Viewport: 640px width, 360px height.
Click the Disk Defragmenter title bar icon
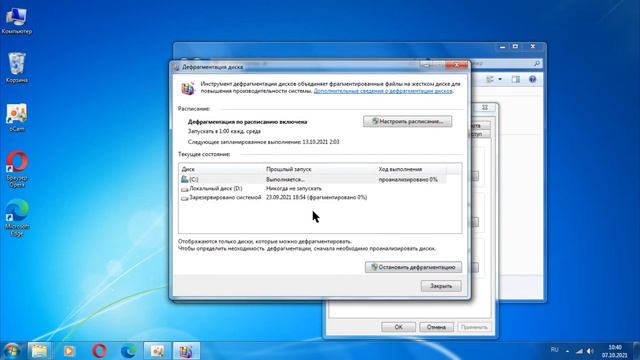(176, 67)
